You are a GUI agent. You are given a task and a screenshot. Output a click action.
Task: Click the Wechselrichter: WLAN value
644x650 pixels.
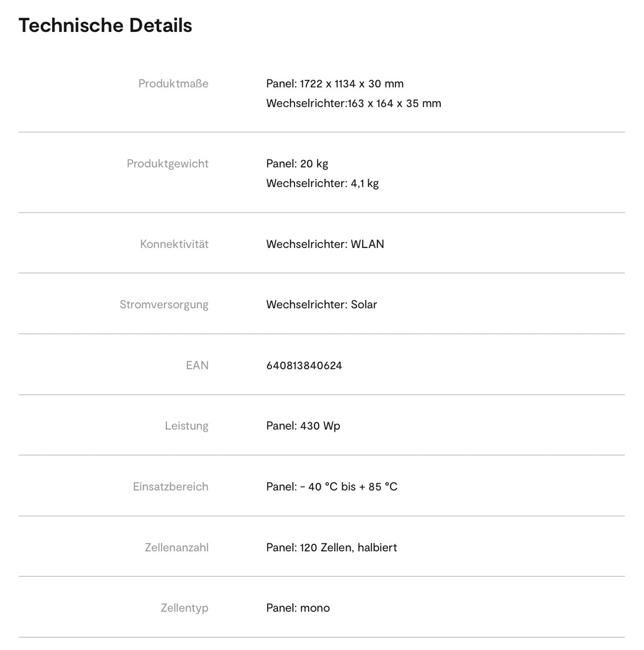[x=325, y=244]
